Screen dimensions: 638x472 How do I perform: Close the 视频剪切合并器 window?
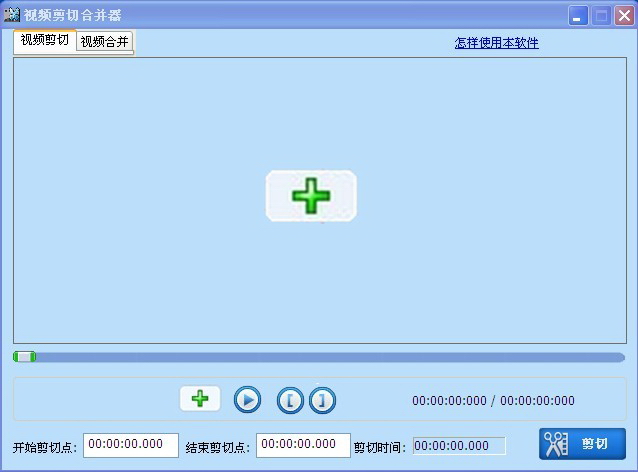623,16
